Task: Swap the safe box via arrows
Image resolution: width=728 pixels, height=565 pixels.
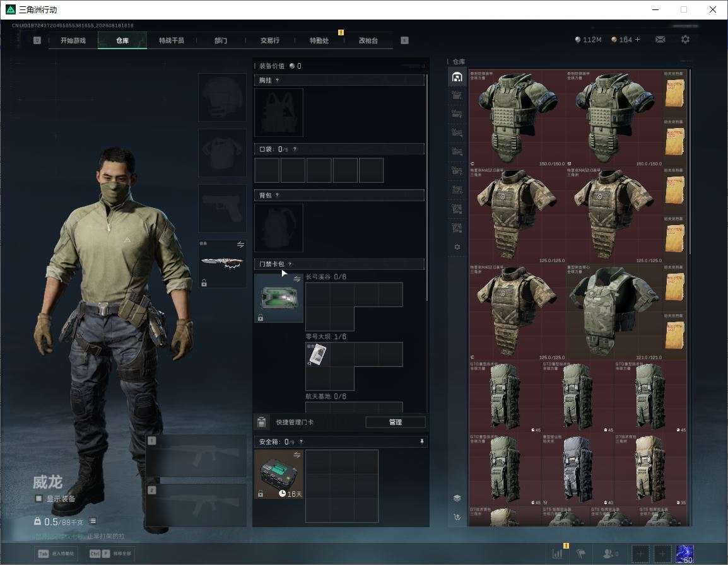Action: pos(296,455)
